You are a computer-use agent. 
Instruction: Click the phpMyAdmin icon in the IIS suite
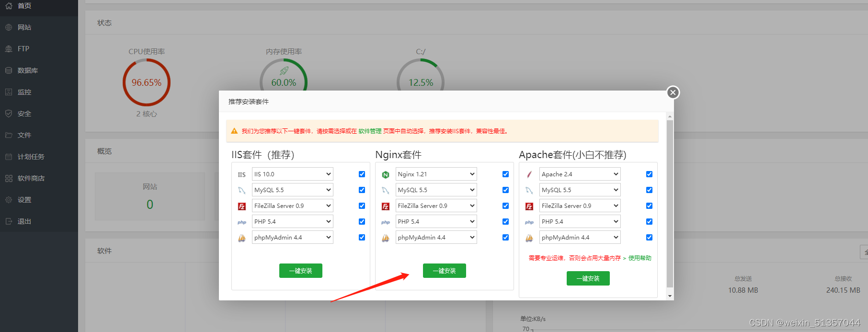[x=242, y=238]
